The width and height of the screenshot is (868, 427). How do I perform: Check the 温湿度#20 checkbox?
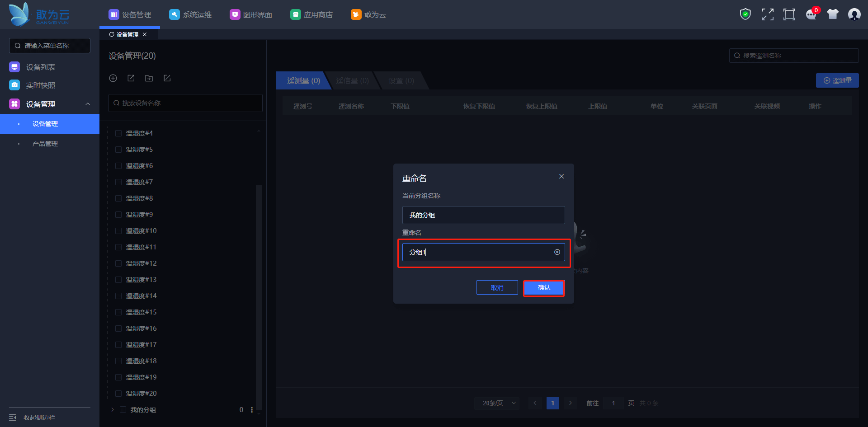(118, 394)
